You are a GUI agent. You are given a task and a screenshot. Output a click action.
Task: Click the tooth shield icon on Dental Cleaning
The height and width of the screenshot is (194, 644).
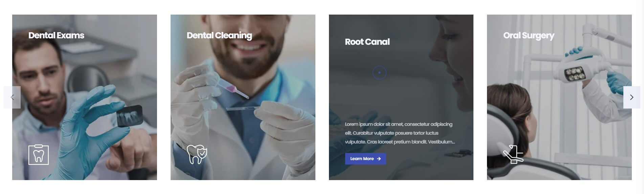[x=197, y=154]
